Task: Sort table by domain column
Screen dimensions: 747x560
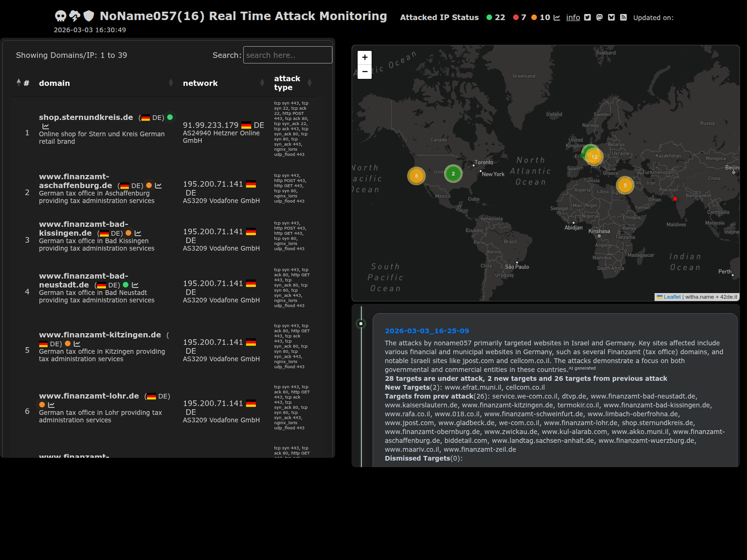Action: point(54,83)
